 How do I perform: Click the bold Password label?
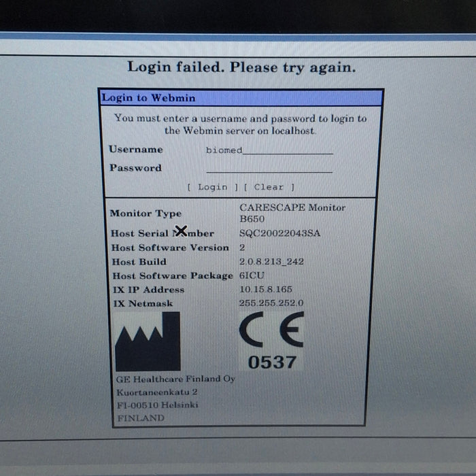tap(135, 168)
